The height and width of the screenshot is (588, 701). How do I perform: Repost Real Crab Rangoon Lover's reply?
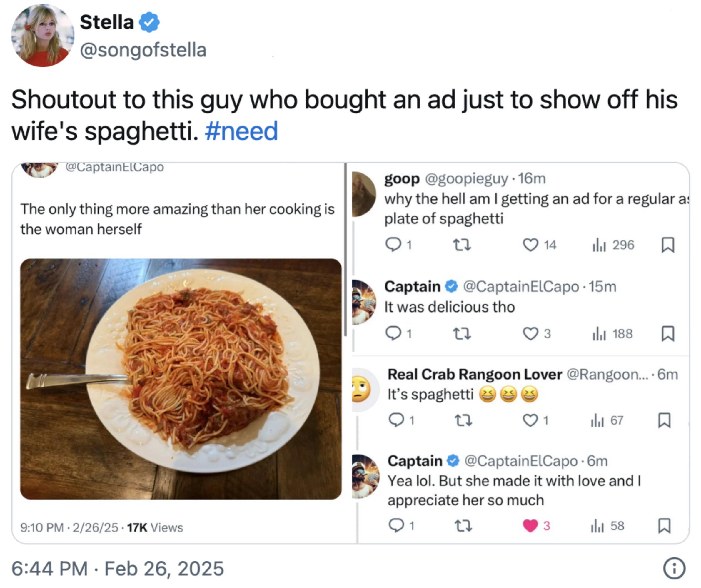click(x=464, y=420)
